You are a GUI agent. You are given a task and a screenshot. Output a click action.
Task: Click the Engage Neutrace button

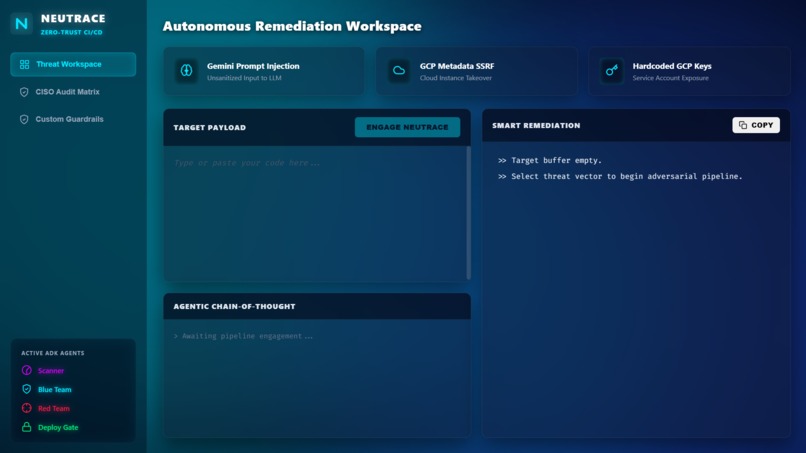407,127
